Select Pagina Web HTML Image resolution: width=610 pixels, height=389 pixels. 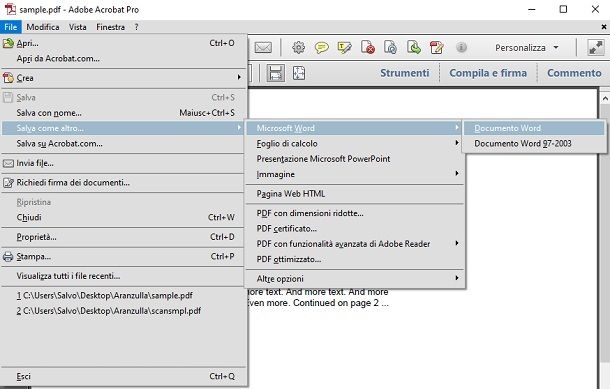pos(355,194)
